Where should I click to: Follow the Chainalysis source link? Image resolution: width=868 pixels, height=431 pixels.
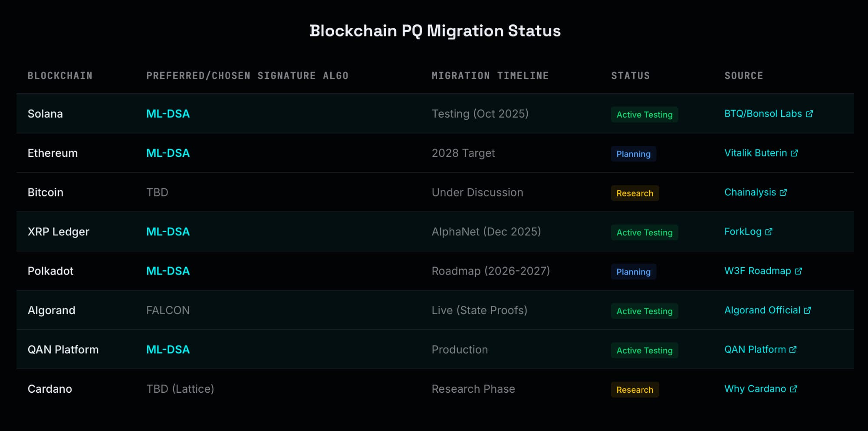click(750, 192)
